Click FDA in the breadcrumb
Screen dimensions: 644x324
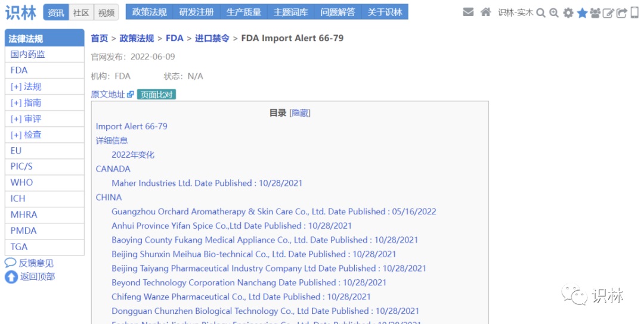175,38
